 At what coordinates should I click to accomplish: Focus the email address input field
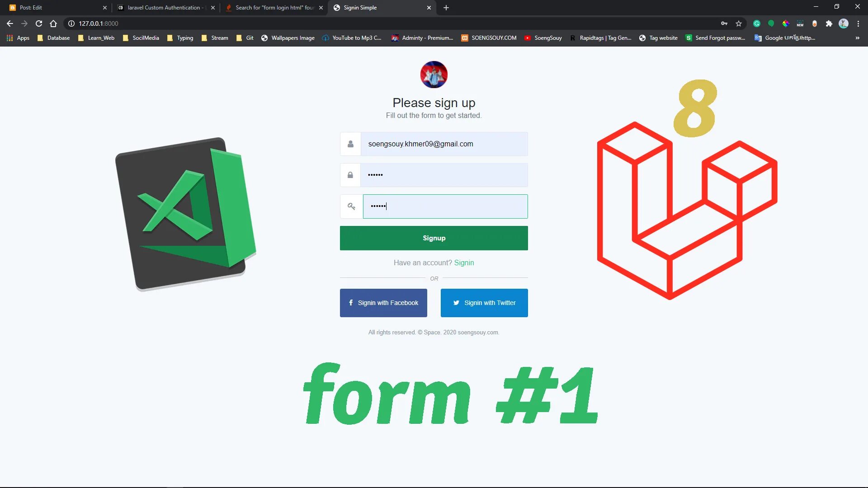tap(444, 144)
